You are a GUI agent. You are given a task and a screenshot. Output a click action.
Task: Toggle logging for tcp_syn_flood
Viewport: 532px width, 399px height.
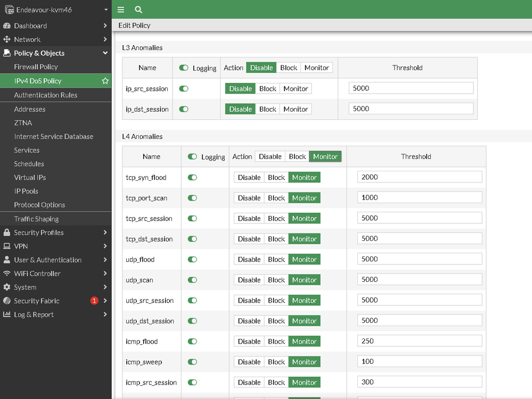[192, 178]
